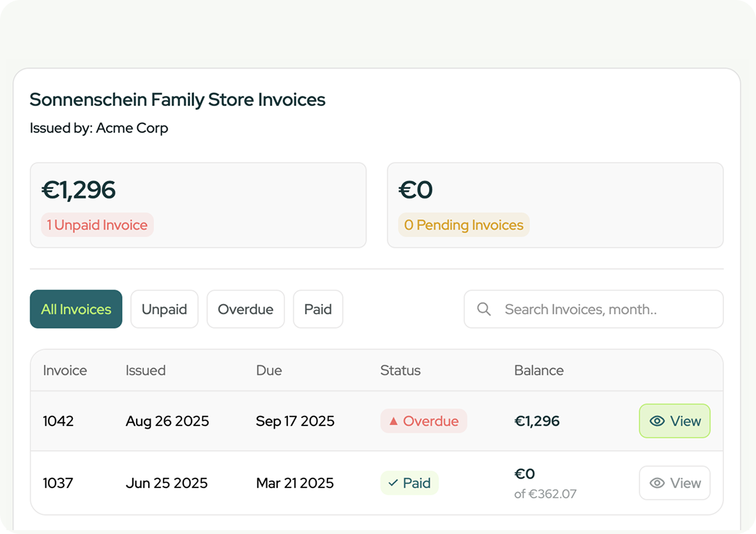
Task: Open invoice number 1037 in the list
Action: 58,483
